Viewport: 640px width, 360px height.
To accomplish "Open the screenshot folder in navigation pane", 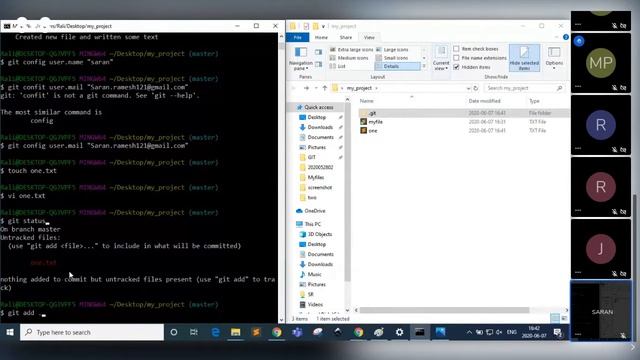I will [x=320, y=187].
